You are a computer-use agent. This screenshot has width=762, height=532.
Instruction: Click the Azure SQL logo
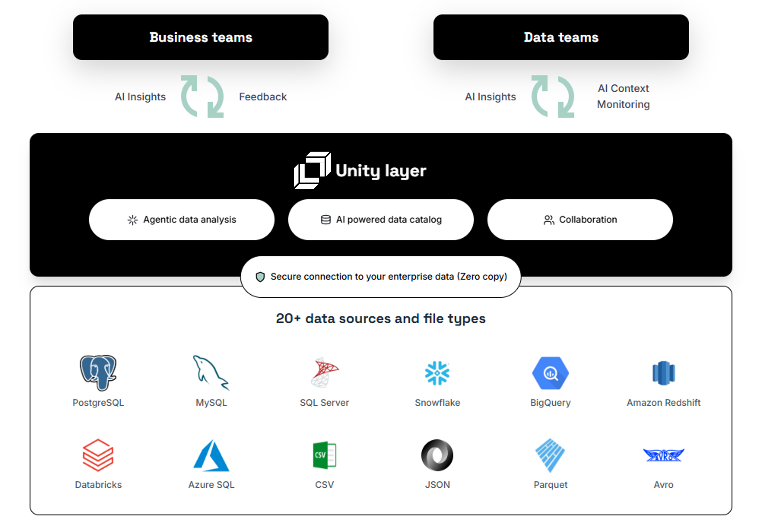211,455
